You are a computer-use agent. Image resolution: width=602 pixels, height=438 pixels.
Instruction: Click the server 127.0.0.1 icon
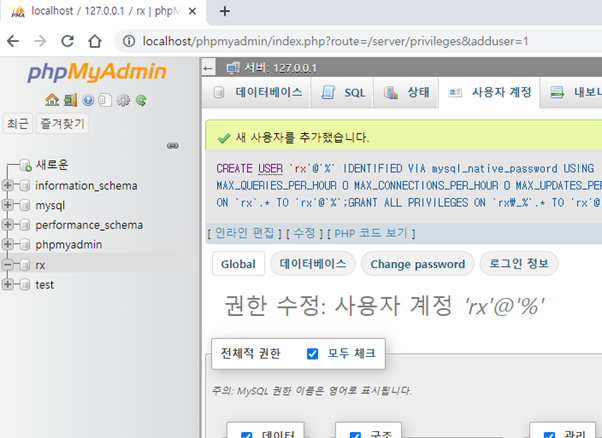[233, 68]
